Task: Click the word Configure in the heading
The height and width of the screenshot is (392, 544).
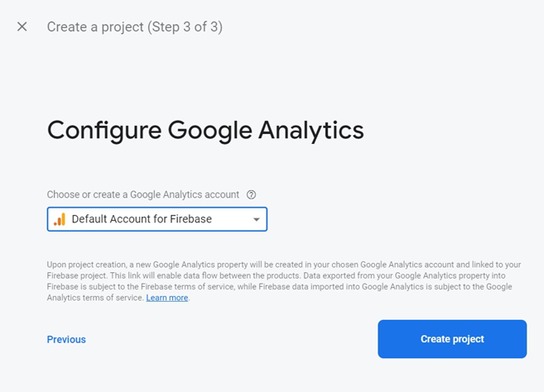Action: coord(104,130)
